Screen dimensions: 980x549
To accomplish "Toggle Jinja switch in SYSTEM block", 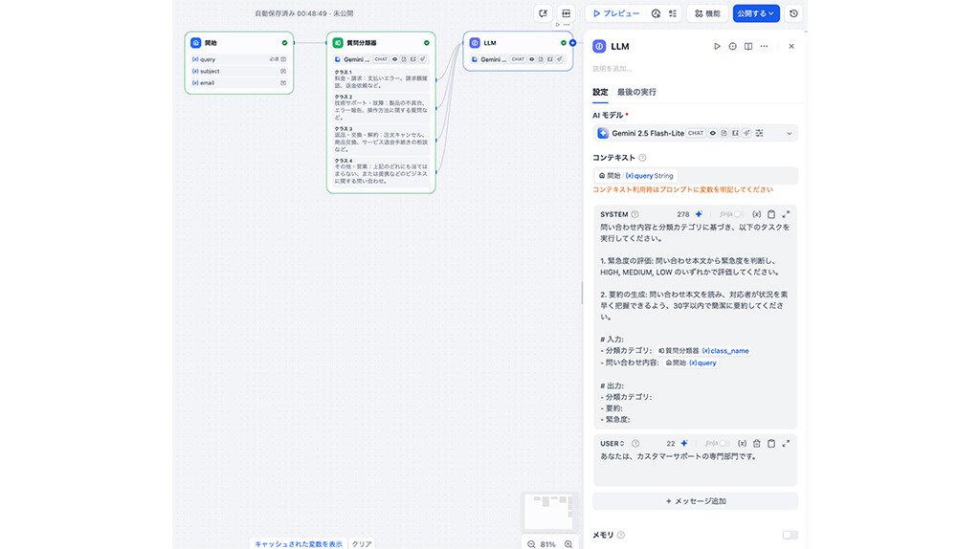I will (x=738, y=214).
